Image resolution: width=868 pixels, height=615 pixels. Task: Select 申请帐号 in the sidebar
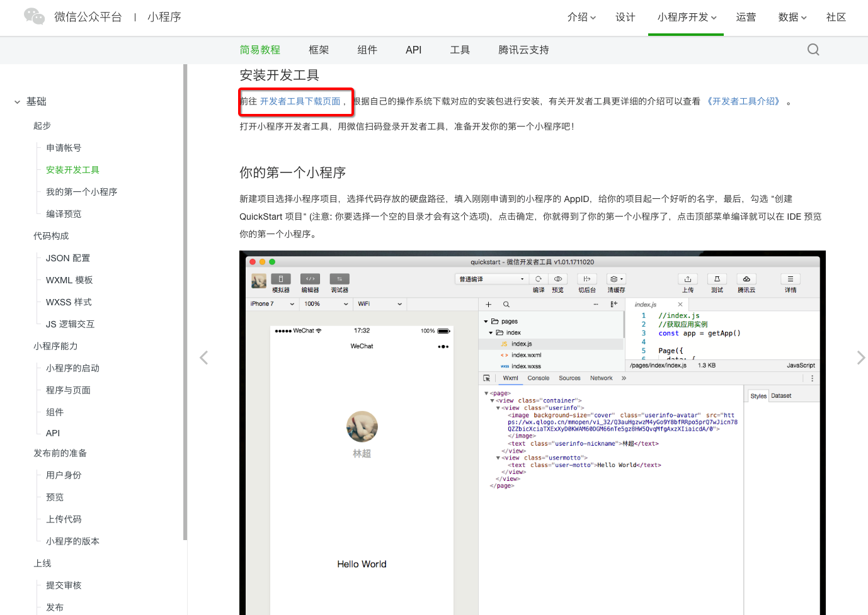(64, 148)
